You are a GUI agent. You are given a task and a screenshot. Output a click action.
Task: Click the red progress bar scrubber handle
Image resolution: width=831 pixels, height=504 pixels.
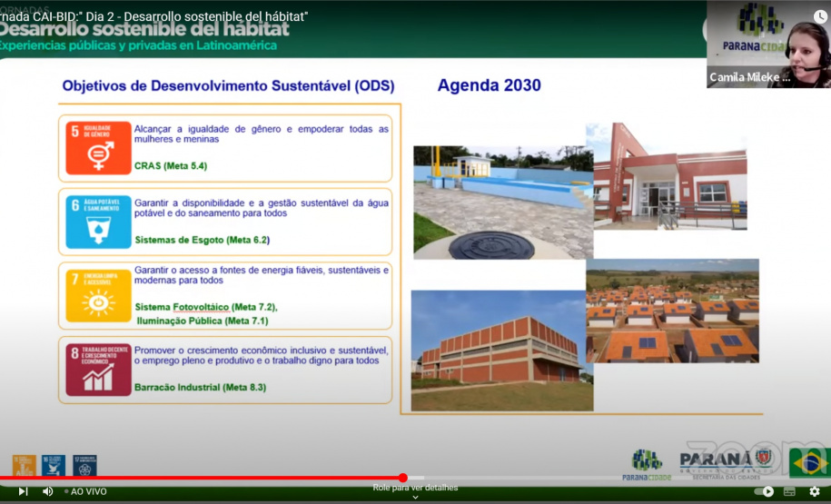(x=402, y=478)
